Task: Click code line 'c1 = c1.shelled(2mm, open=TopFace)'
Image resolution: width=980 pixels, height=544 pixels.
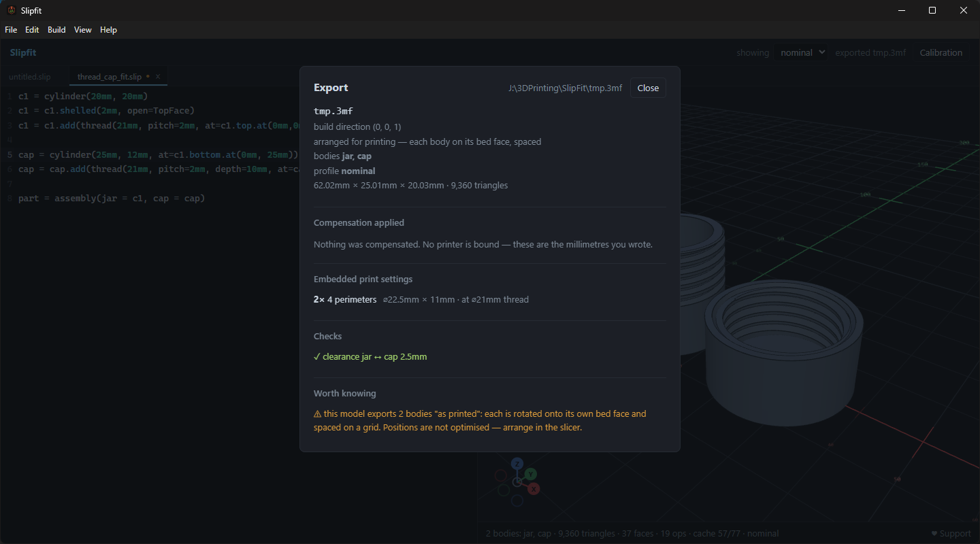Action: 106,110
